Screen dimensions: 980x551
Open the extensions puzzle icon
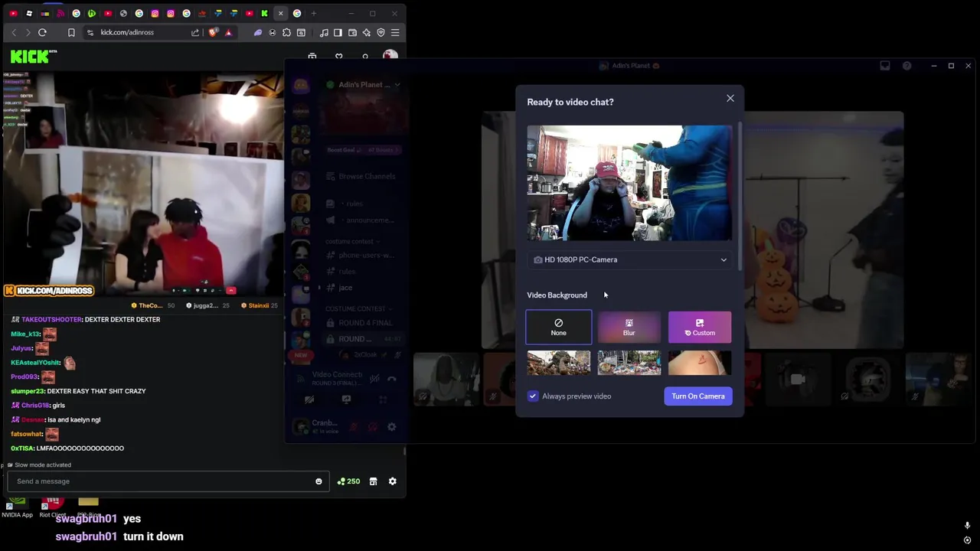pos(286,32)
